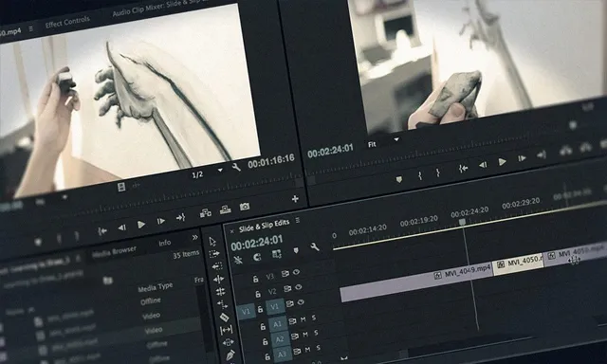This screenshot has height=364, width=607.
Task: Click Source monitor wrench settings icon
Action: point(236,168)
